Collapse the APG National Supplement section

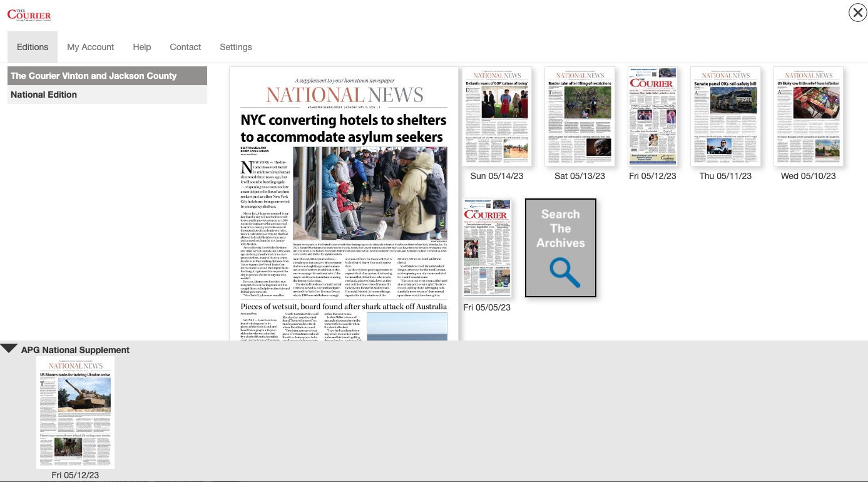tap(9, 349)
